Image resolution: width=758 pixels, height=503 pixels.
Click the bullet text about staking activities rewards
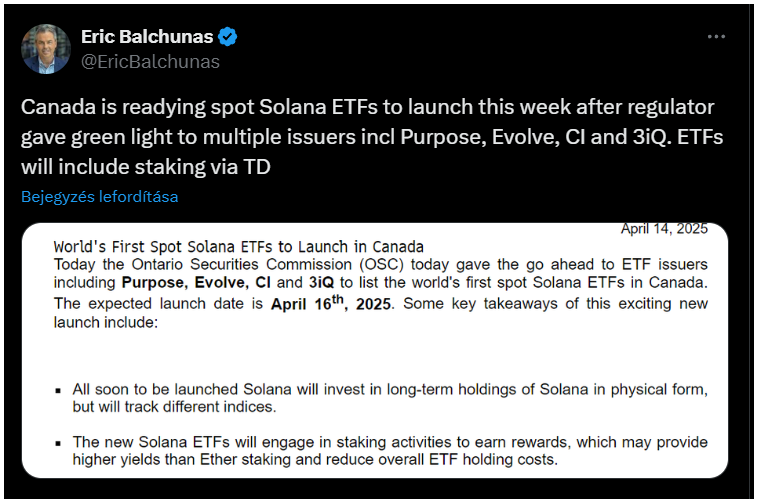(390, 451)
